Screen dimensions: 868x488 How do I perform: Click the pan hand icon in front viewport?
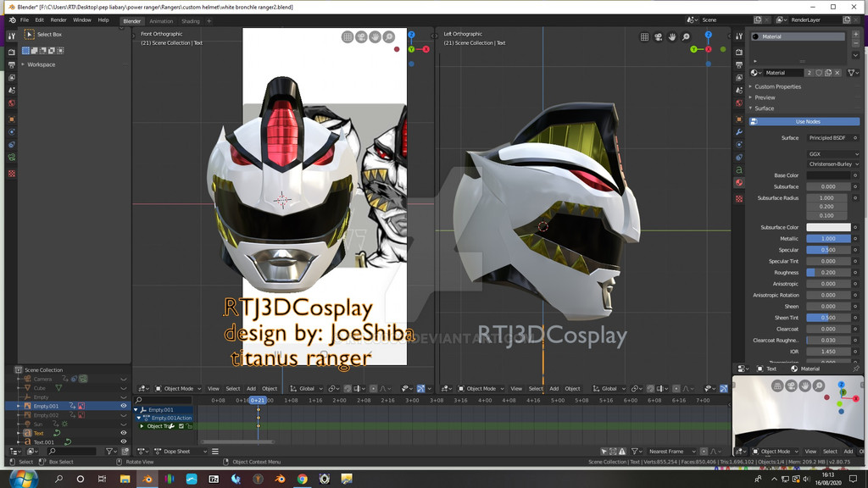[376, 37]
